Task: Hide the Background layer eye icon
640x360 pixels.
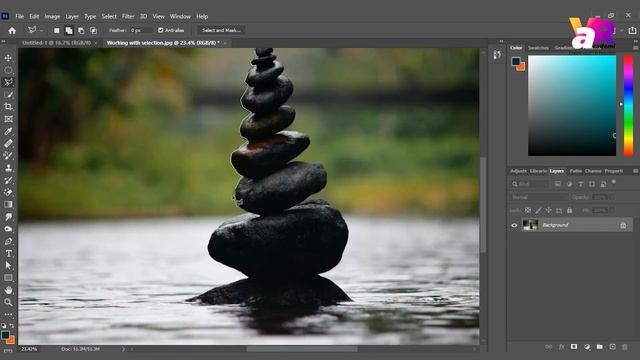Action: [514, 225]
